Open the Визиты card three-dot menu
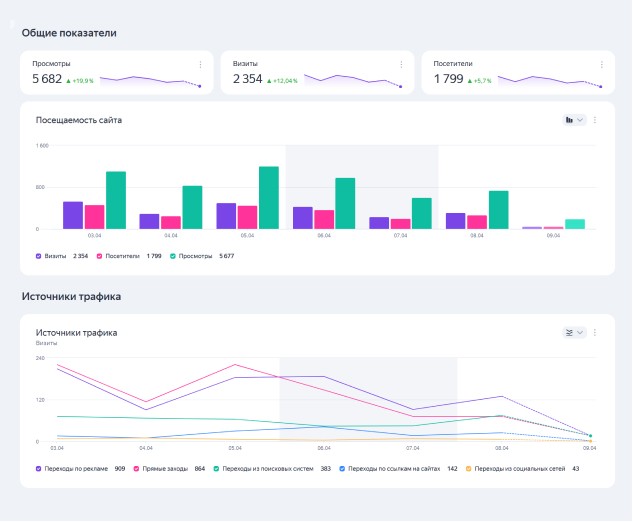The height and width of the screenshot is (522, 633). pyautogui.click(x=401, y=64)
